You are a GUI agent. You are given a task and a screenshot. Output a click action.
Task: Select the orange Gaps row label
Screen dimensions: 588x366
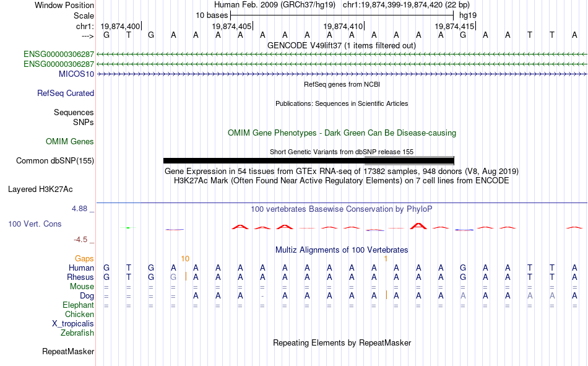[x=84, y=258]
